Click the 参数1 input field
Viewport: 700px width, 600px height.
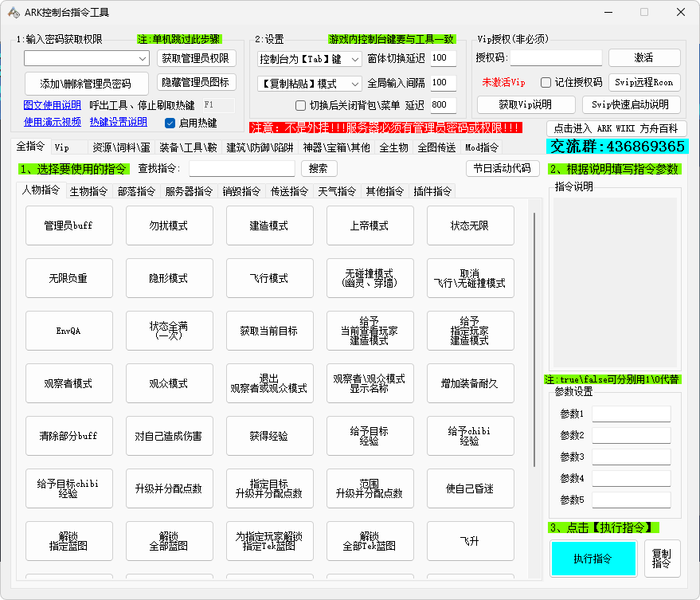pos(632,414)
